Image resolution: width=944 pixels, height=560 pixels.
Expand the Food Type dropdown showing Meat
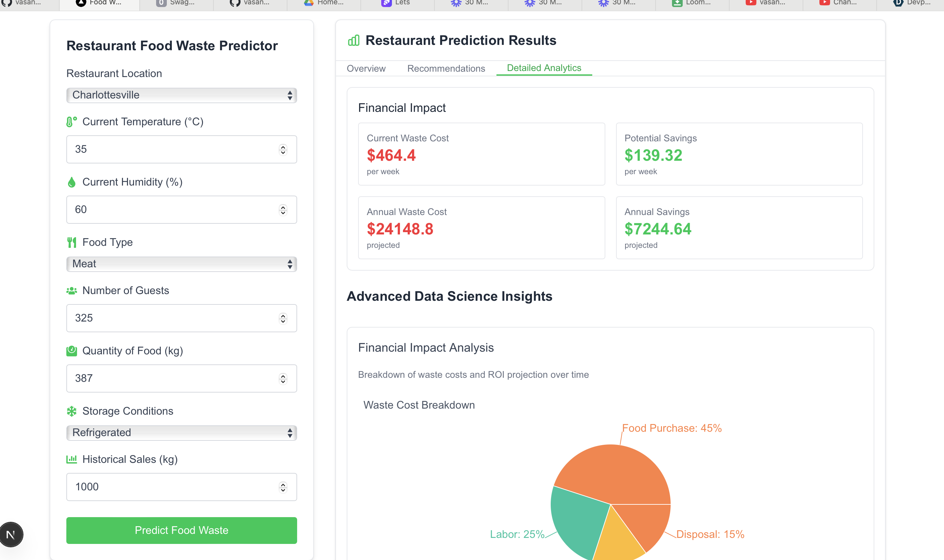(x=181, y=264)
